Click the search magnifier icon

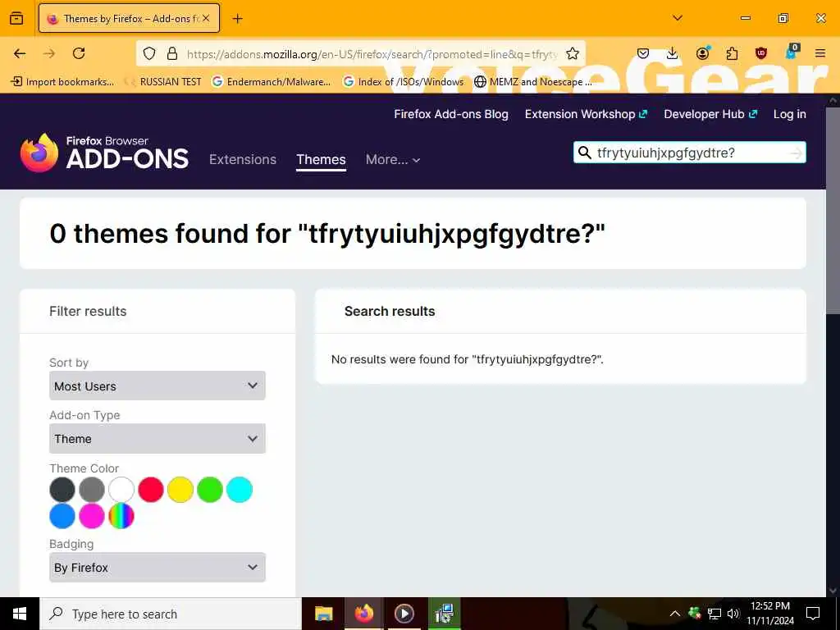(584, 153)
